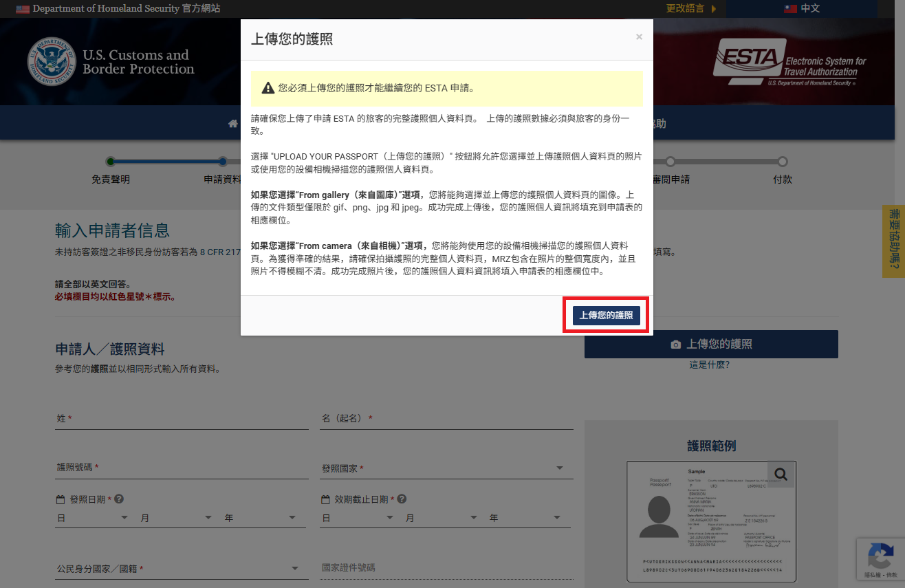The height and width of the screenshot is (588, 905).
Task: Click the home icon in the navigation bar
Action: 232,122
